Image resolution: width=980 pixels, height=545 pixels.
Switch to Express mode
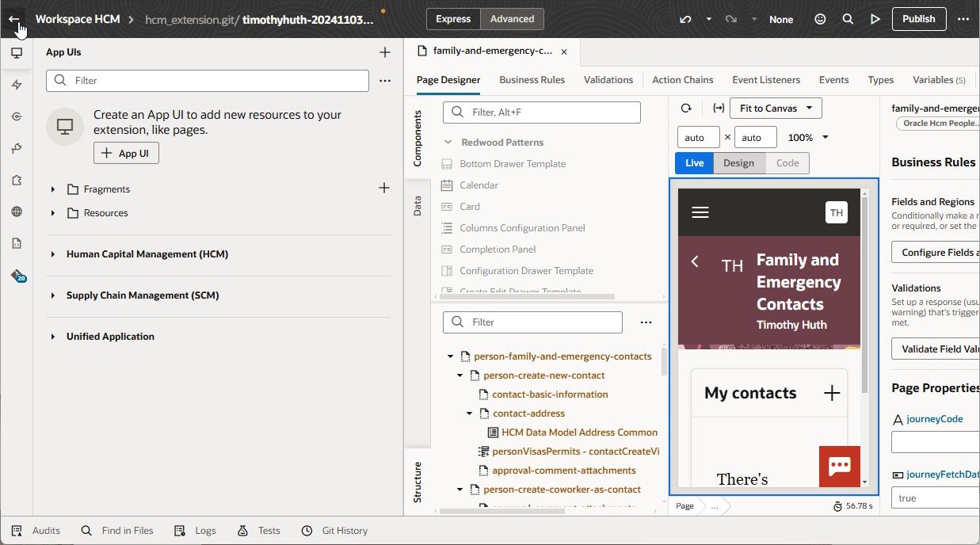click(x=453, y=19)
